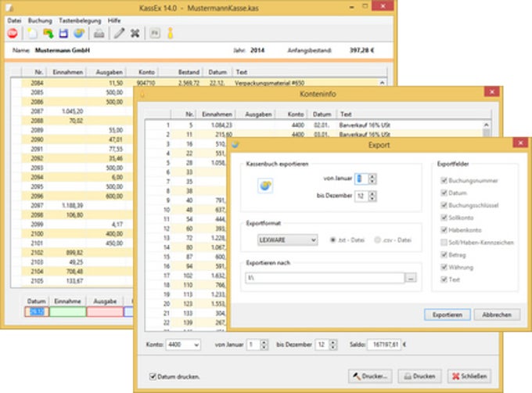Uncheck the Buchungsschlüssel export field
This screenshot has width=532, height=393.
point(444,205)
